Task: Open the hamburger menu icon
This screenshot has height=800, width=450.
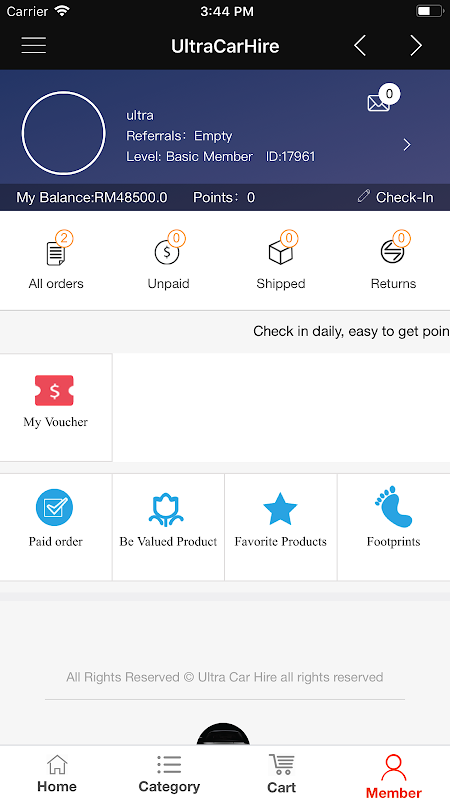Action: pos(34,45)
